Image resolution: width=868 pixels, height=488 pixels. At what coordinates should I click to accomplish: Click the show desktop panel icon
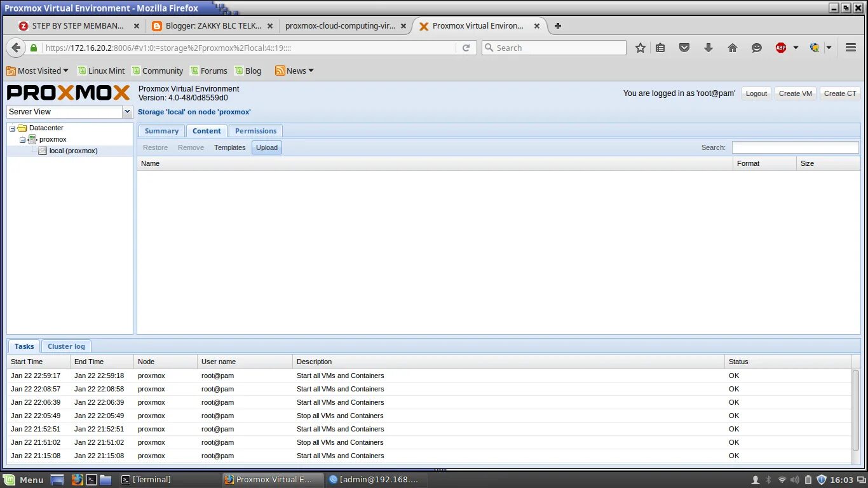click(57, 480)
